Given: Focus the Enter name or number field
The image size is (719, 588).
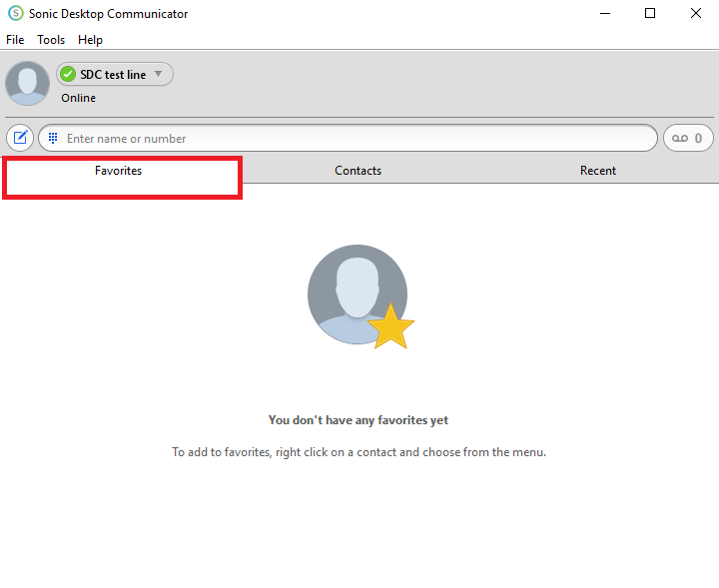Looking at the screenshot, I should (349, 138).
